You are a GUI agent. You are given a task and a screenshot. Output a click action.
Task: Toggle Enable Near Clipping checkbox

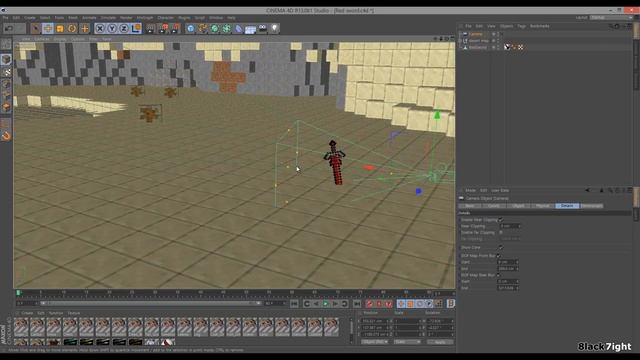click(501, 220)
